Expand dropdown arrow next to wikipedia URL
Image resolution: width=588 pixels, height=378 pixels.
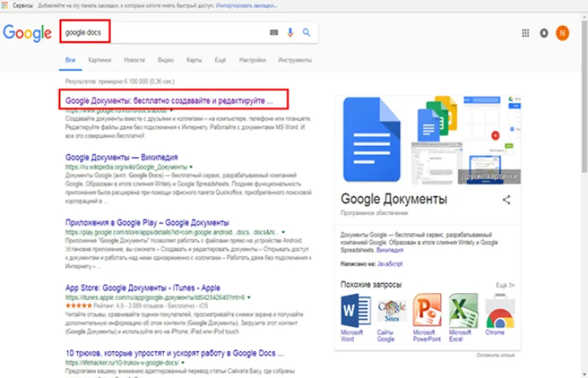(x=191, y=167)
